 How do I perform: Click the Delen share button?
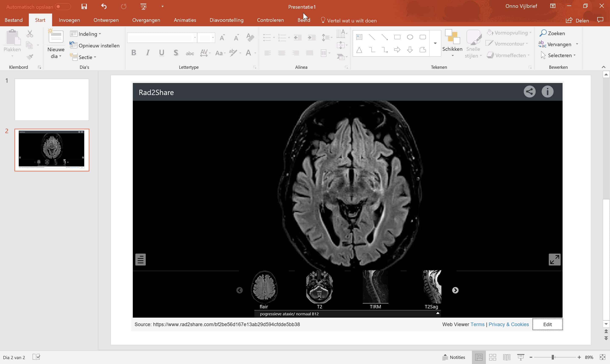(x=577, y=20)
